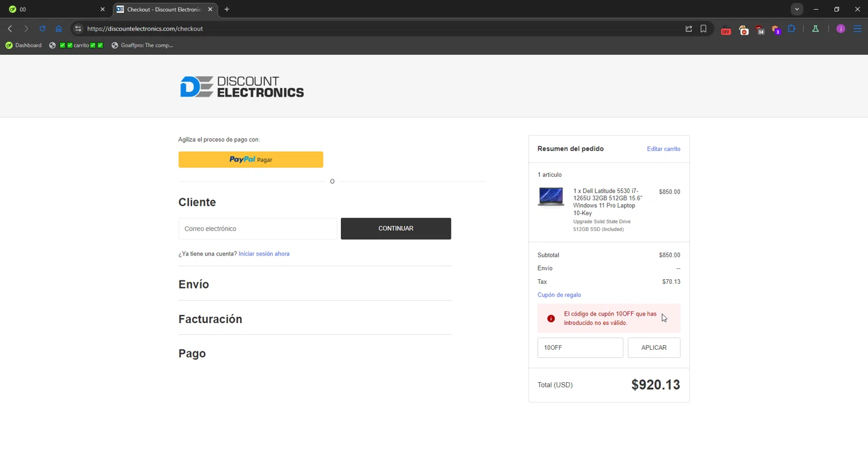
Task: Click the Dell Latitude laptop thumbnail
Action: tap(551, 197)
